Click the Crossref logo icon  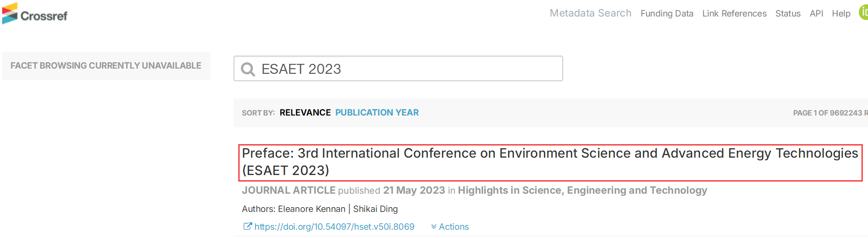10,13
